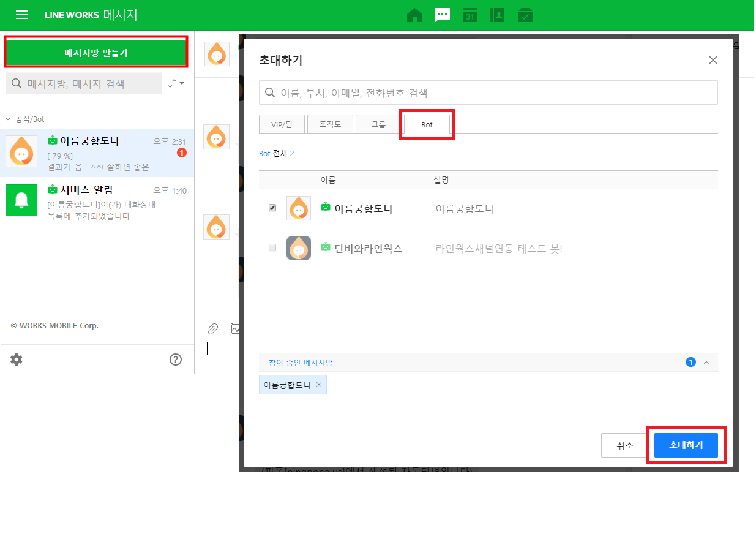The height and width of the screenshot is (539, 756).
Task: Open the 서비스 알림 chat in the sidebar
Action: (x=97, y=202)
